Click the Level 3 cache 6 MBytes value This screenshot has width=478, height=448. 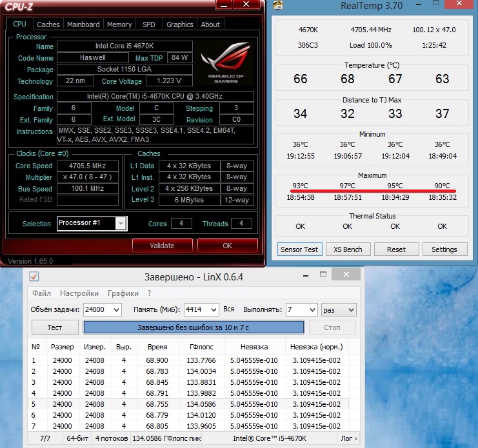189,200
